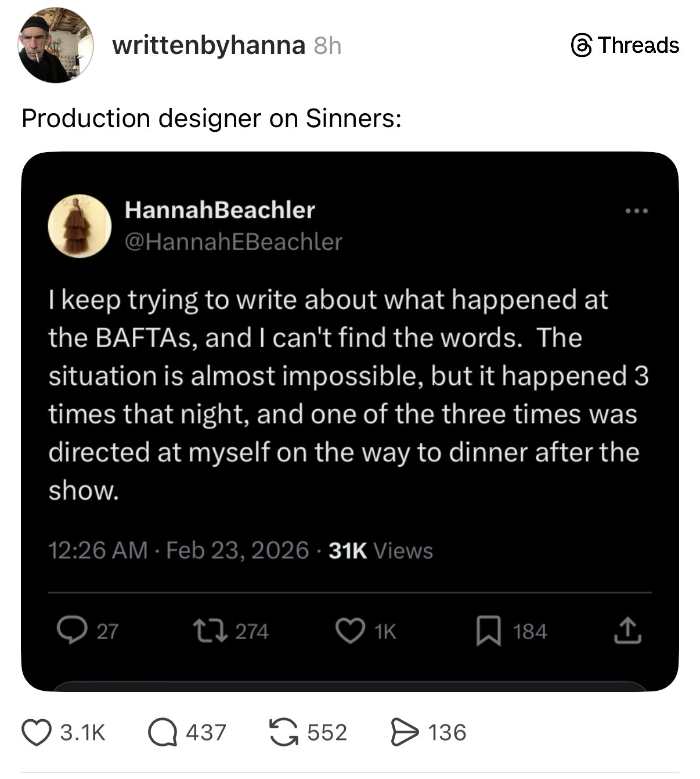The image size is (700, 779).
Task: Like the embedded tweet with 1K hearts
Action: [350, 631]
